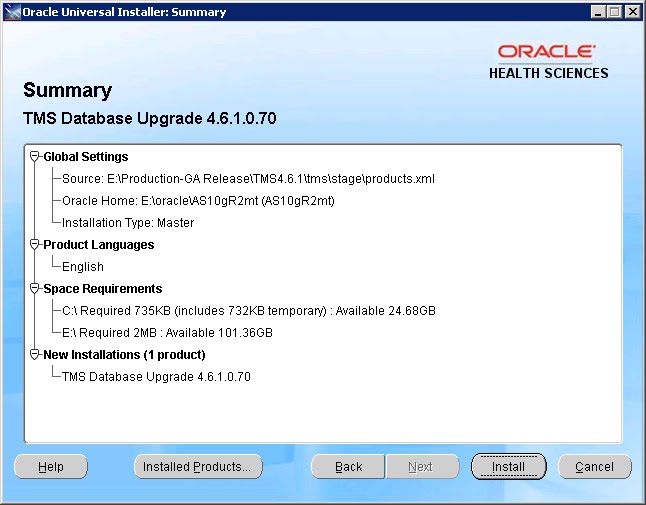The height and width of the screenshot is (505, 646).
Task: Select the C:\ Required 735KB row
Action: pos(249,311)
